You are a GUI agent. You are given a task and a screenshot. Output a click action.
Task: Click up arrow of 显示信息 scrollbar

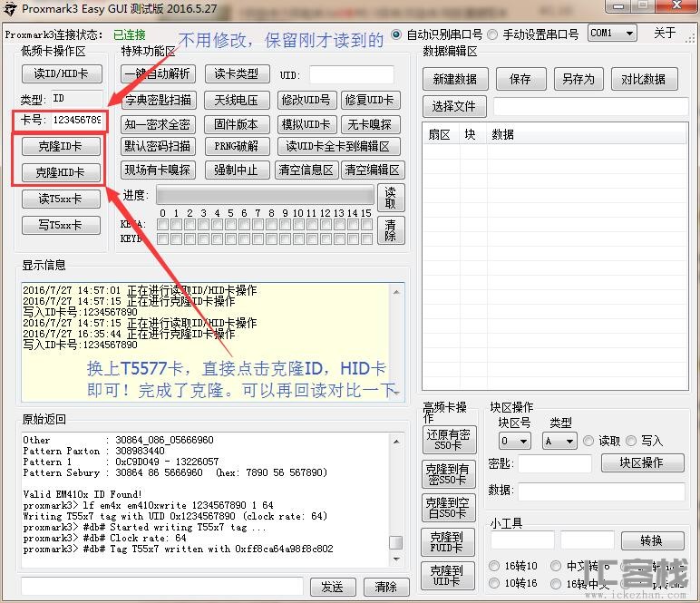tap(396, 292)
